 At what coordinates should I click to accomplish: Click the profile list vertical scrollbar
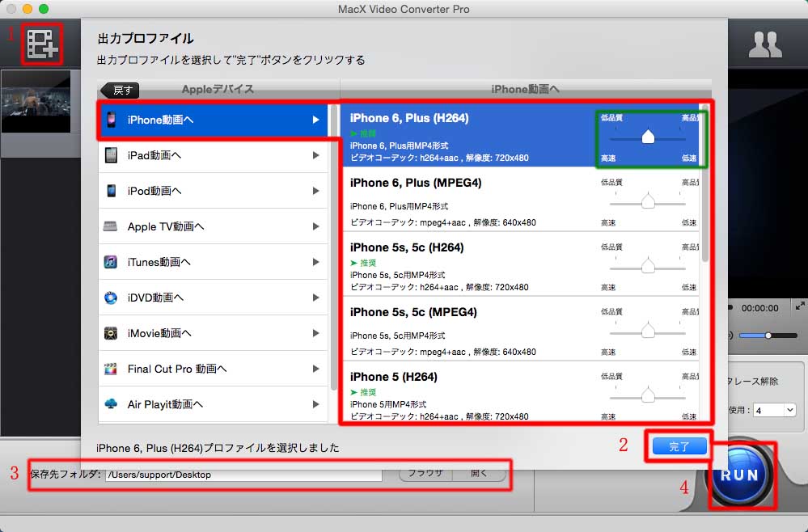[704, 183]
